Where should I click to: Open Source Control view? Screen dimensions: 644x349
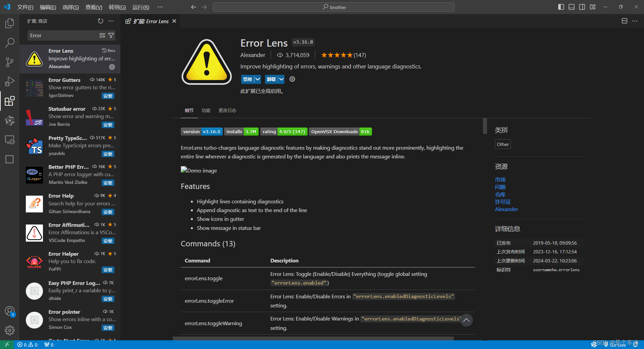pos(10,62)
